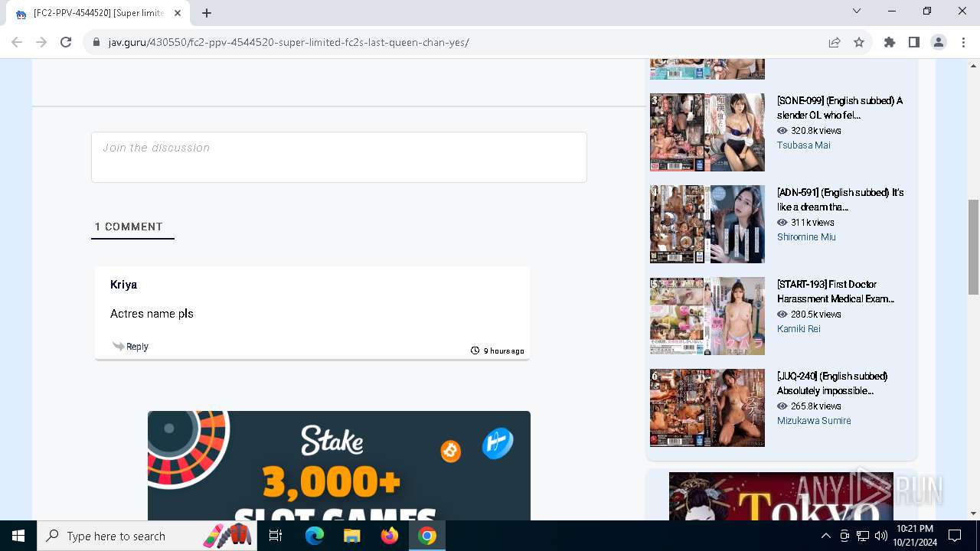Open Kamiki Rei link
980x551 pixels.
[x=799, y=329]
